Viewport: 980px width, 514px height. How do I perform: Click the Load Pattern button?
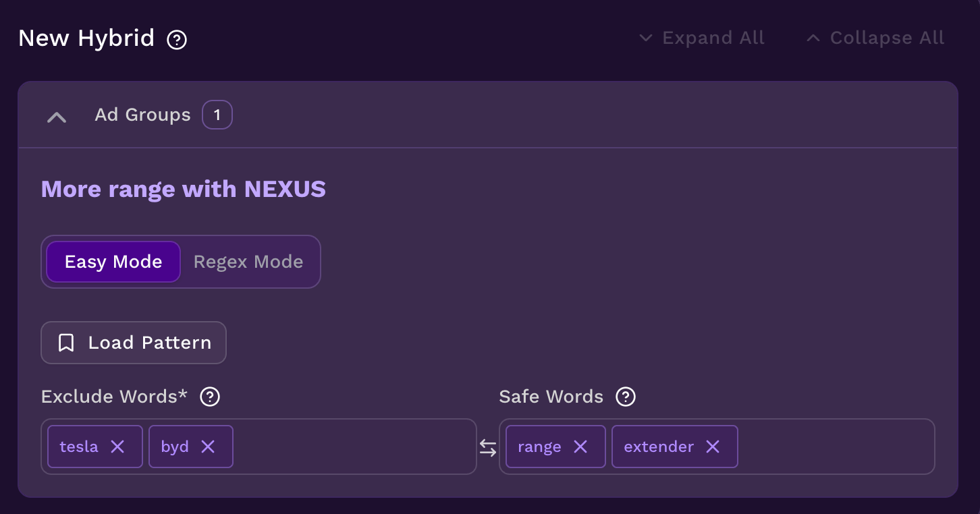pyautogui.click(x=134, y=343)
